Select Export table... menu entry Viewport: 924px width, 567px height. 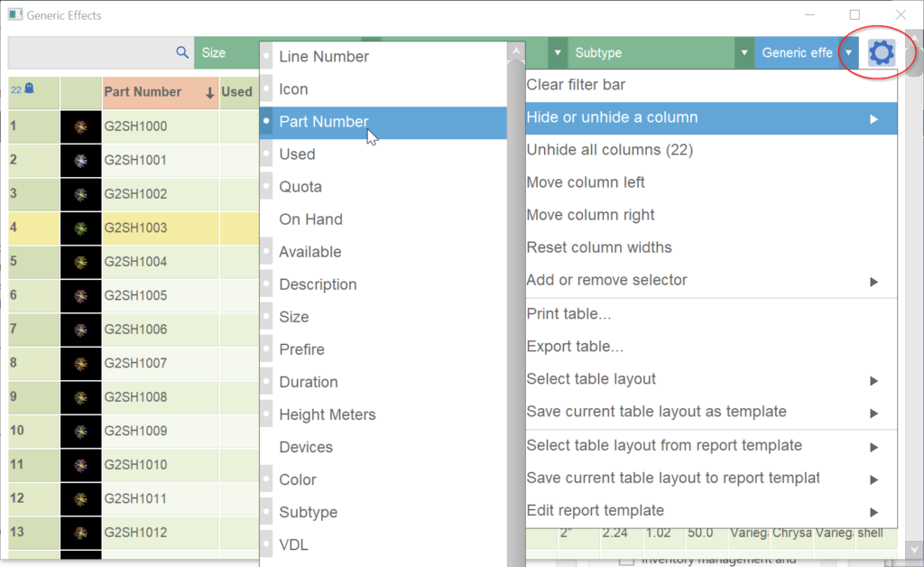(575, 347)
